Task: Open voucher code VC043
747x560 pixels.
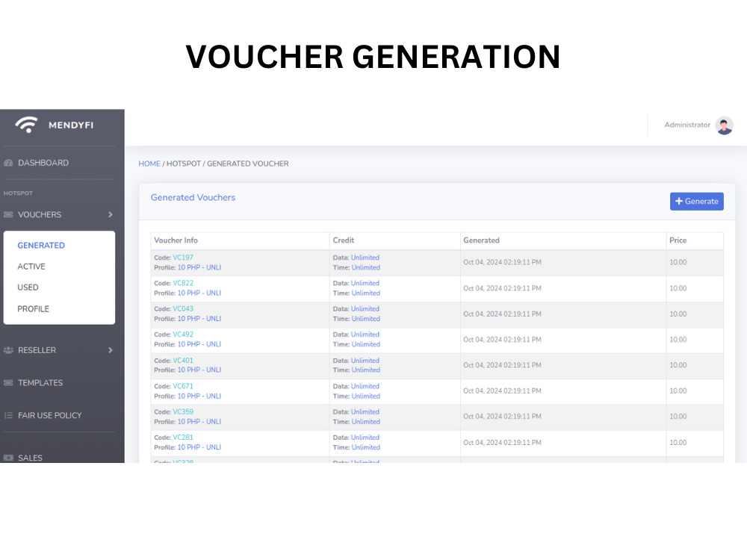Action: [x=183, y=309]
